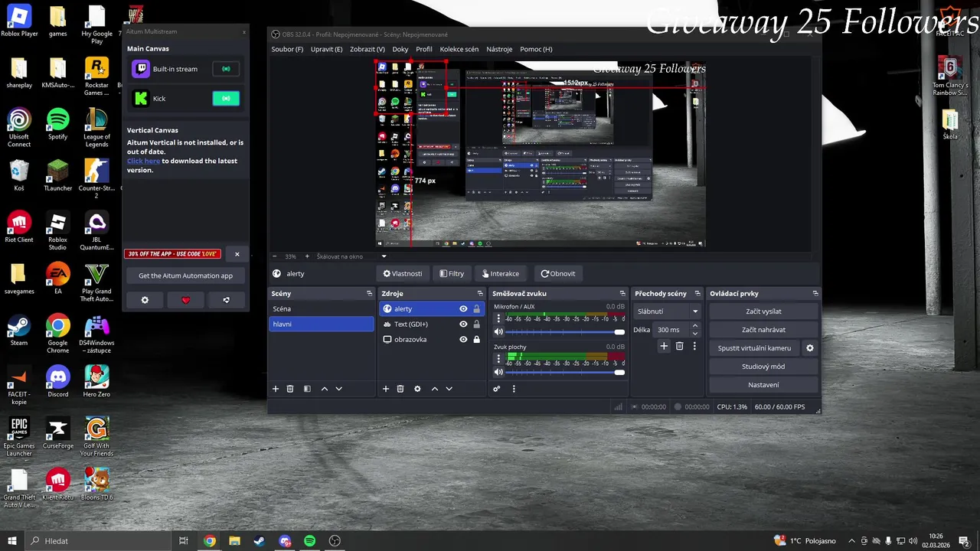Pop out the Scény dock panel

pos(369,294)
